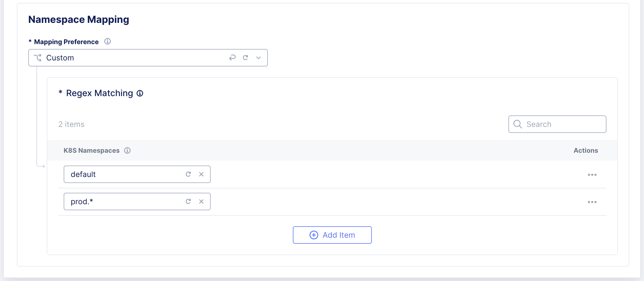Viewport: 644px width, 281px height.
Task: Show the Regex Matching info tooltip icon
Action: click(x=140, y=93)
